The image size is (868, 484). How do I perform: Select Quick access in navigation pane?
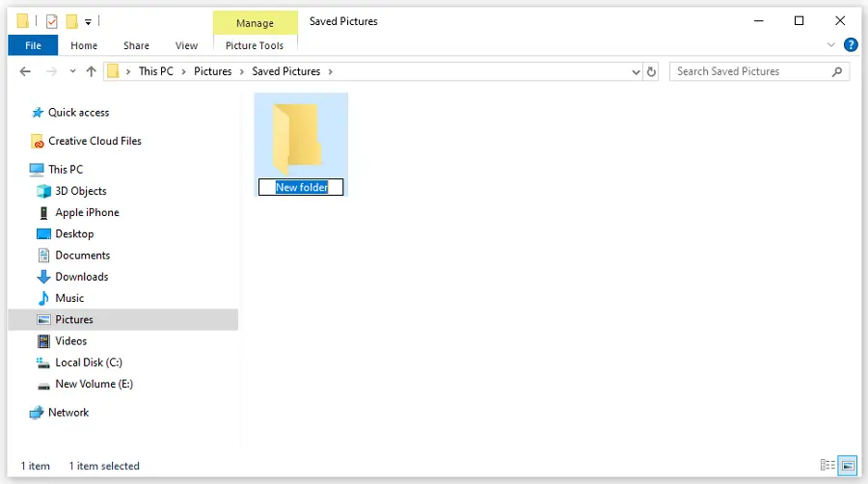(79, 112)
